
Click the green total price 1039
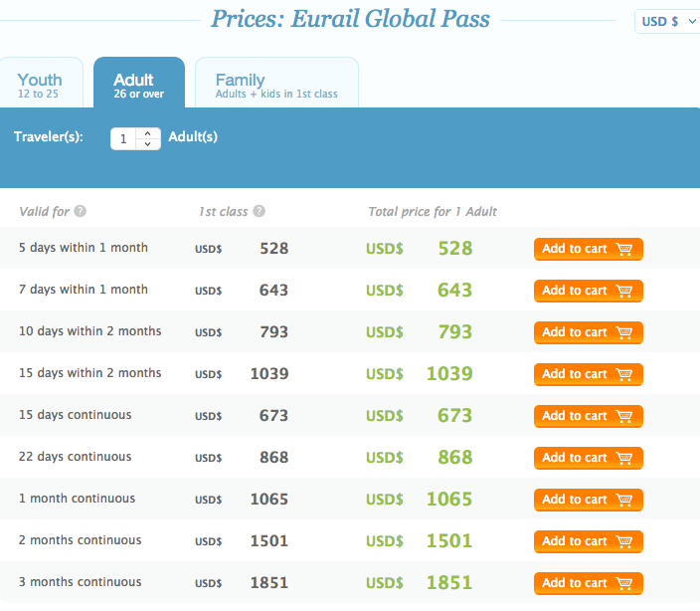coord(449,374)
